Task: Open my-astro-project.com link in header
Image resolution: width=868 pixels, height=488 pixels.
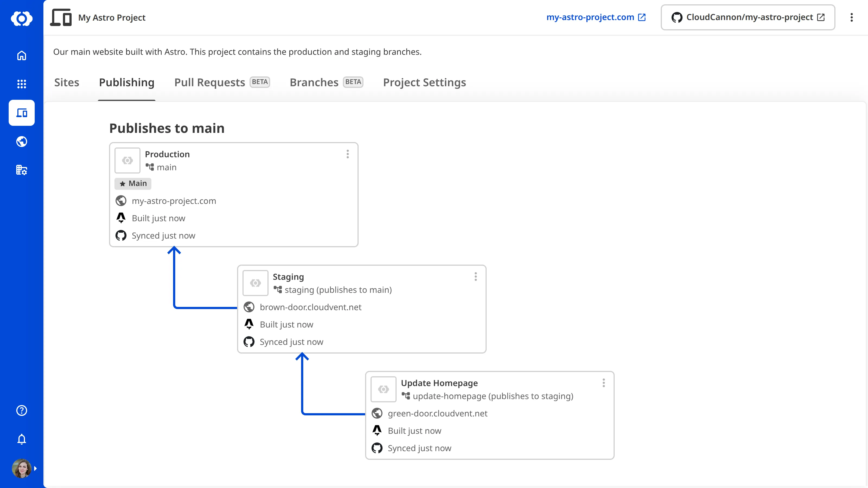Action: [596, 17]
